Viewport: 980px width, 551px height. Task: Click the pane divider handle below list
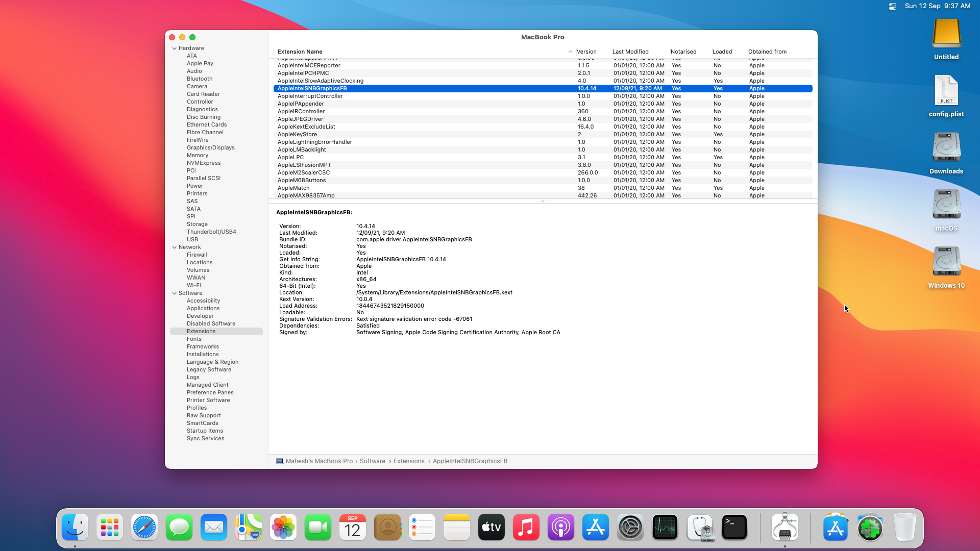click(x=543, y=201)
